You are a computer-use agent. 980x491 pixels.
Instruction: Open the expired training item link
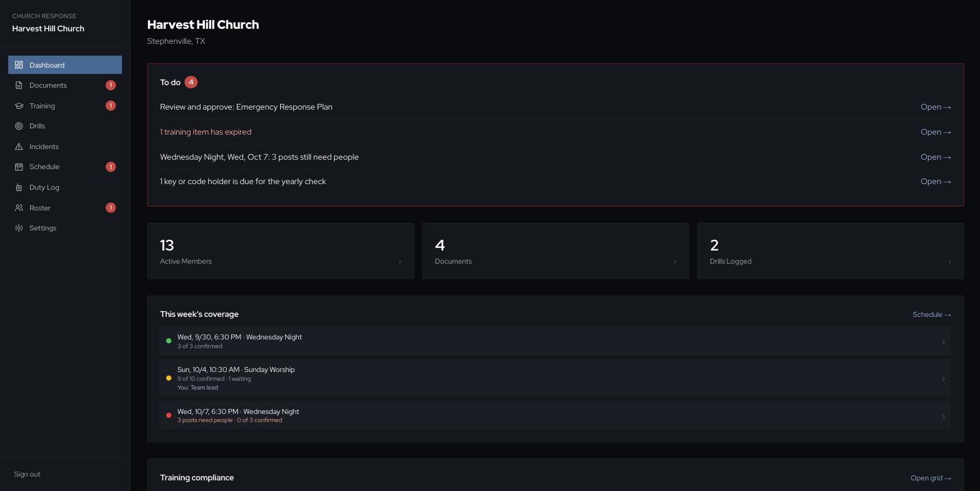click(x=936, y=132)
